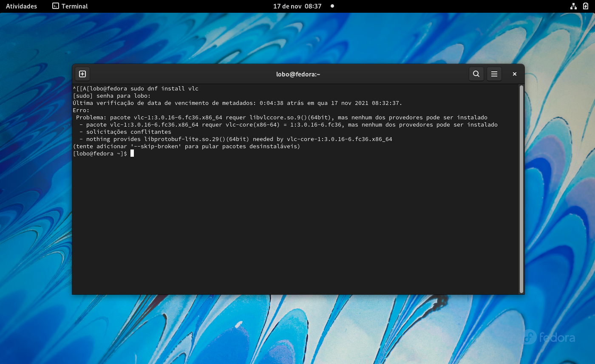595x364 pixels.
Task: Click the '--skip-broken' suggestion line
Action: tap(187, 147)
